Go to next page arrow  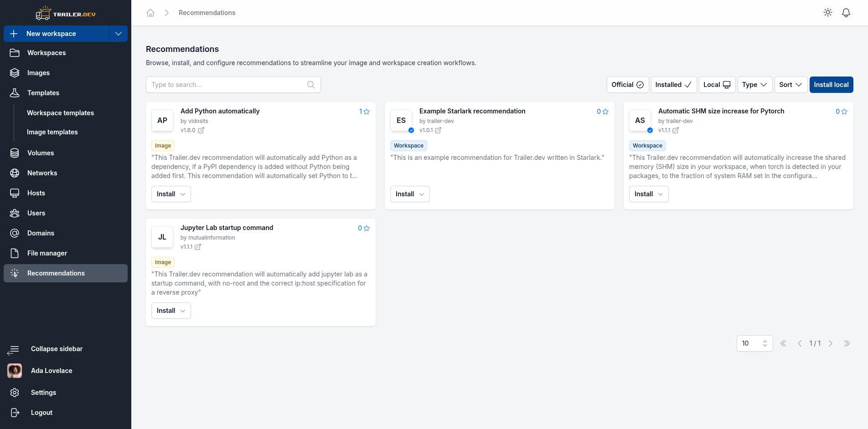coord(831,343)
